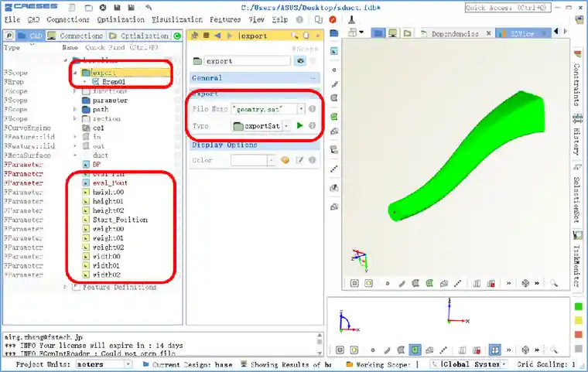Click the search icon in export editor header
Image resolution: width=588 pixels, height=372 pixels.
click(x=295, y=36)
